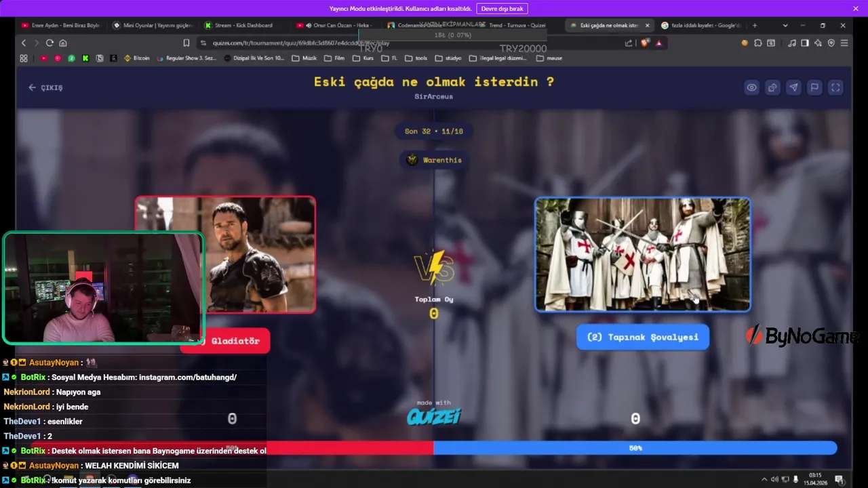Open the taskbar notification center icon
Viewport: 868px width, 488px height.
click(839, 480)
